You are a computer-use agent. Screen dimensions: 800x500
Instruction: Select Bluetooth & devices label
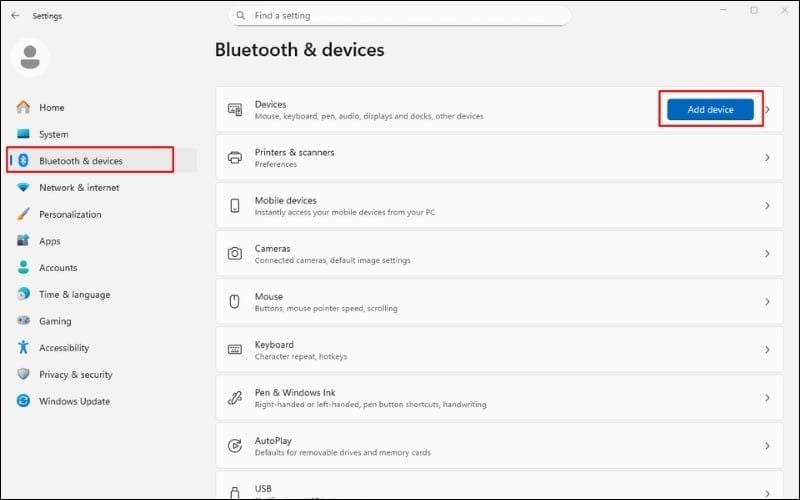click(81, 161)
